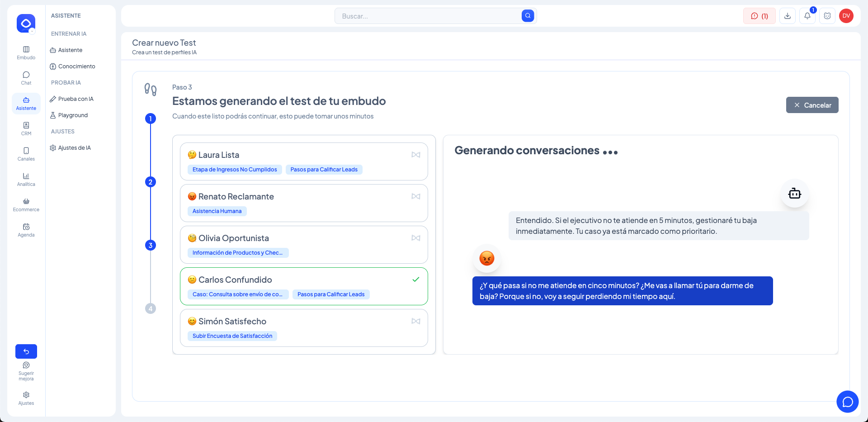Open the Embudo section in sidebar
Screen dimensions: 868x422
[x=26, y=52]
